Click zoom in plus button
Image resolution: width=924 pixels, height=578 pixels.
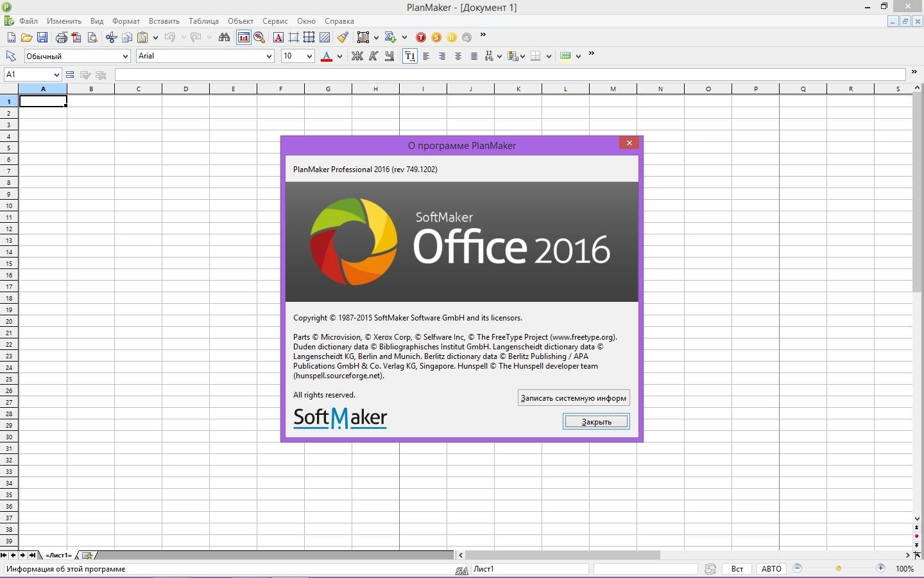[x=881, y=568]
